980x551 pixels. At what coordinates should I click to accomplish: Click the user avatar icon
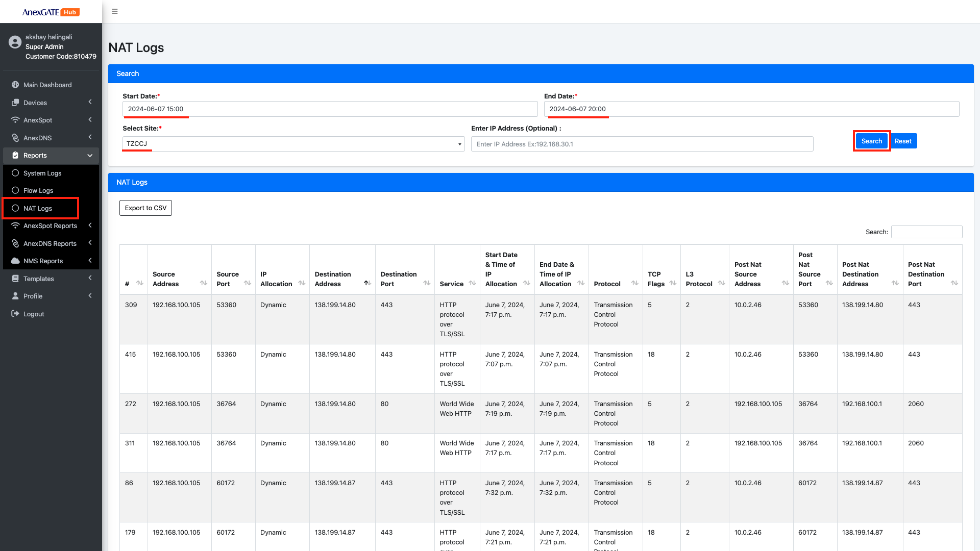tap(15, 42)
